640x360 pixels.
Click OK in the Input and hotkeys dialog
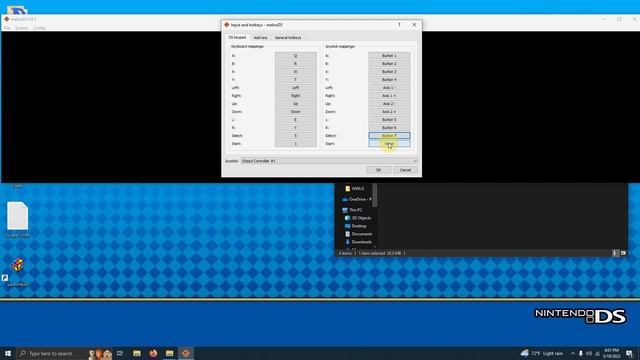[x=378, y=170]
